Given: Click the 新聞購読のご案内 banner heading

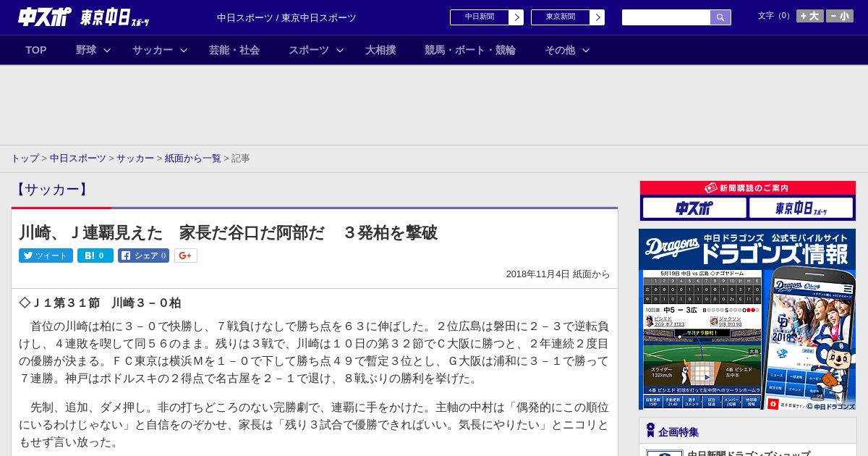Looking at the screenshot, I should click(x=747, y=188).
